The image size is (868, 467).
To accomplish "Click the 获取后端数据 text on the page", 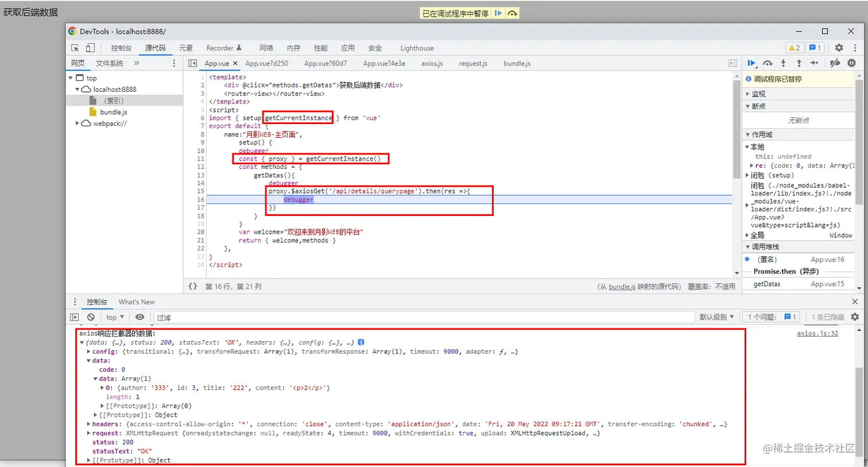I will pyautogui.click(x=30, y=12).
